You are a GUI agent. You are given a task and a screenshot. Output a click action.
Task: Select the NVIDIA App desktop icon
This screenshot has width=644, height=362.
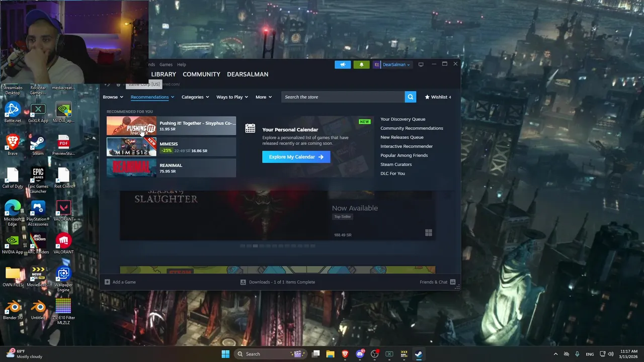[x=13, y=243]
